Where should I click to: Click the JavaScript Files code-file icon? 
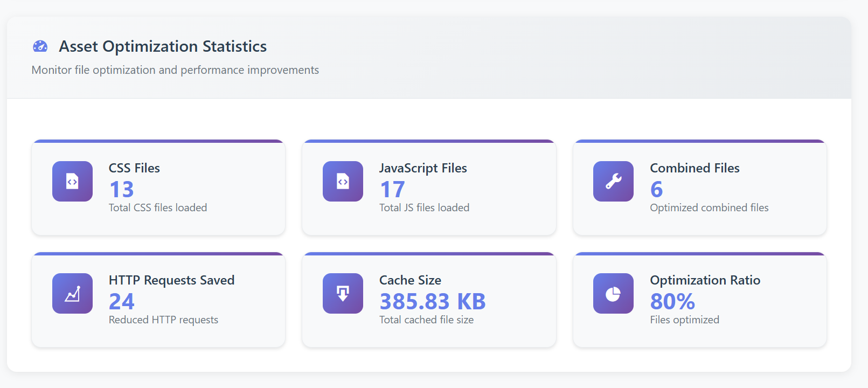click(x=343, y=182)
